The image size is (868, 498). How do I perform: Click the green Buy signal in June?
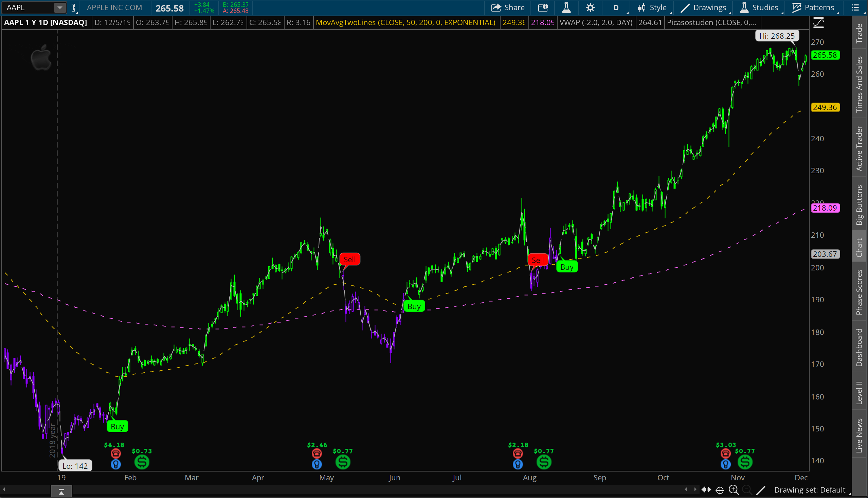(x=414, y=306)
